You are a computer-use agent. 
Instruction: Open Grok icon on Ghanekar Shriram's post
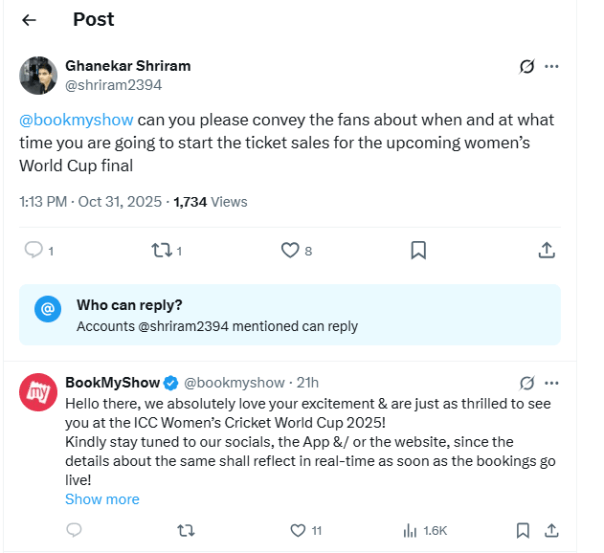(x=527, y=67)
